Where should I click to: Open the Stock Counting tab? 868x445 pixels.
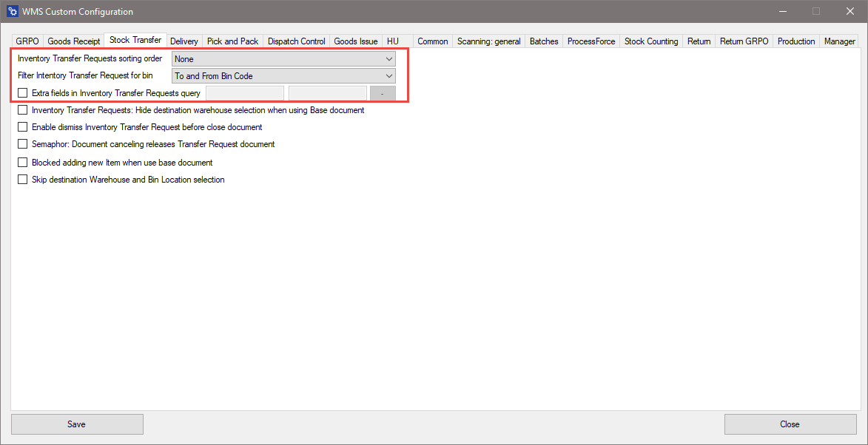click(x=650, y=41)
